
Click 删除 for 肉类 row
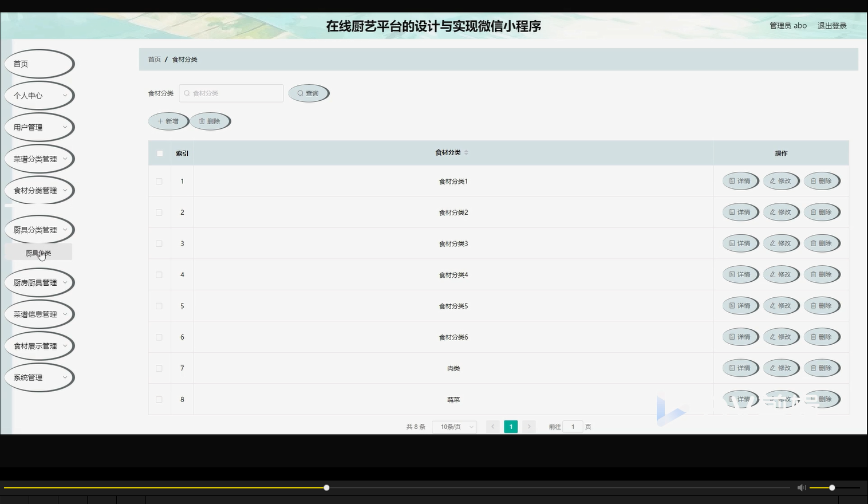(822, 368)
